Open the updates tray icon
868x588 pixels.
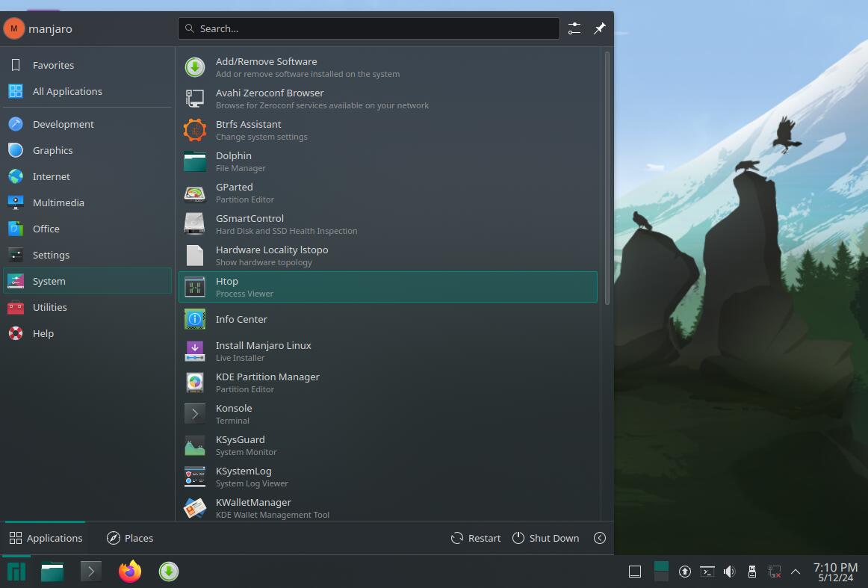[685, 572]
